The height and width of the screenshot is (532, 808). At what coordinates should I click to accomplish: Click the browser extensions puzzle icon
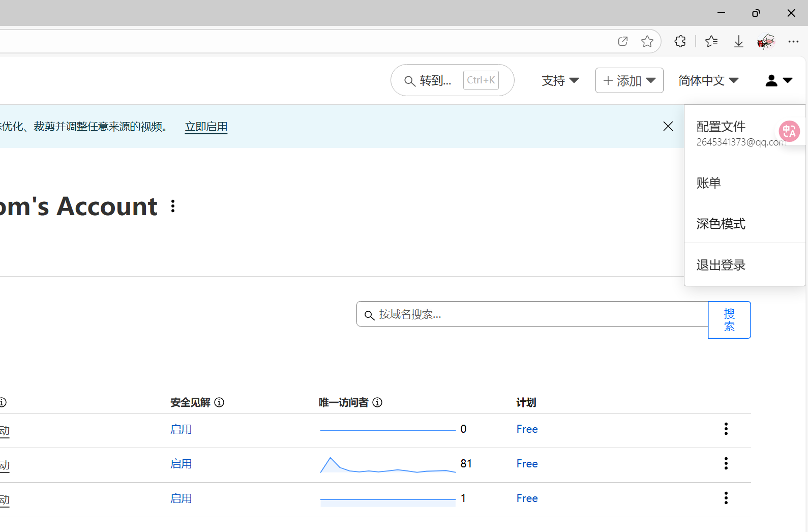point(680,41)
